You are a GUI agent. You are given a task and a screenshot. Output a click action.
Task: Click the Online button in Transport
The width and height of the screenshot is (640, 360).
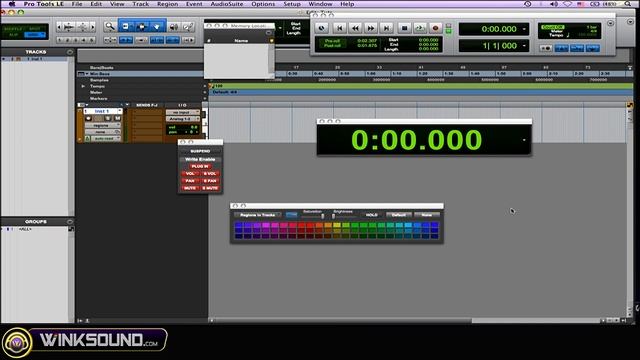click(x=322, y=28)
